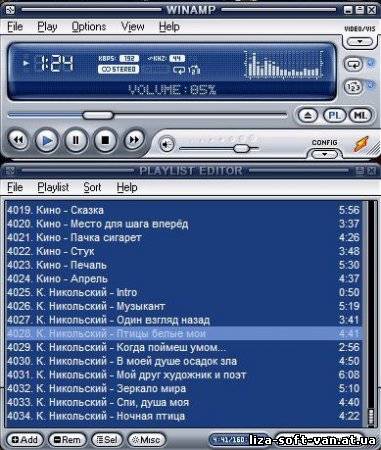This screenshot has width=381, height=450.
Task: Stop playback with the Stop button
Action: [x=105, y=140]
